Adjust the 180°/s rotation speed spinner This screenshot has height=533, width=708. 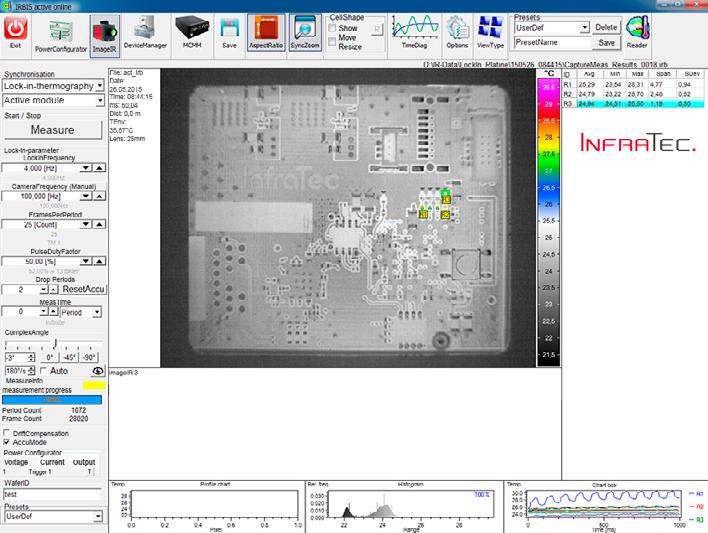(31, 371)
